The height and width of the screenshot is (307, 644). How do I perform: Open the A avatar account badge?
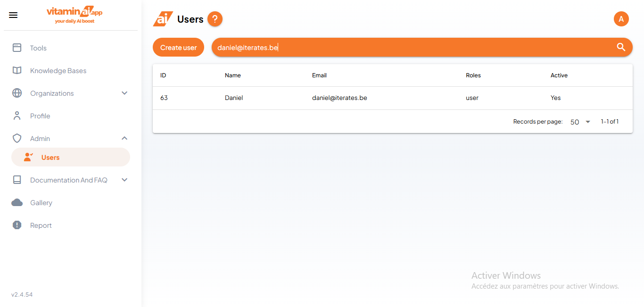coord(621,19)
